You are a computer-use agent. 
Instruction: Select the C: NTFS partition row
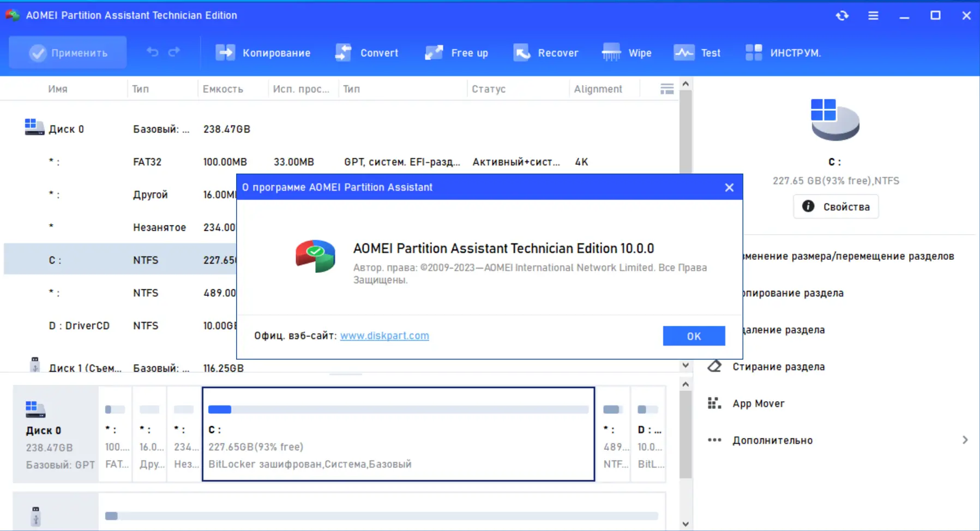pos(120,259)
